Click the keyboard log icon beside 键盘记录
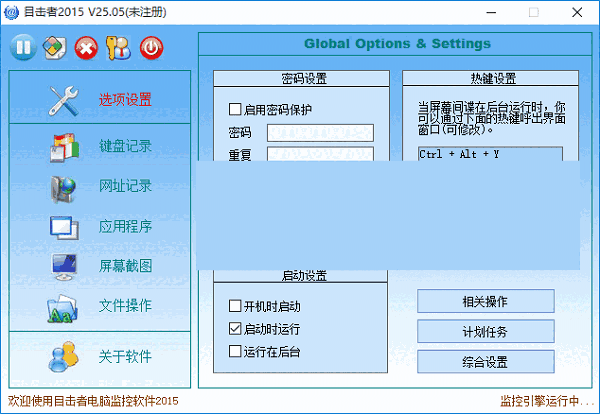Viewport: 600px width, 414px height. coord(64,147)
